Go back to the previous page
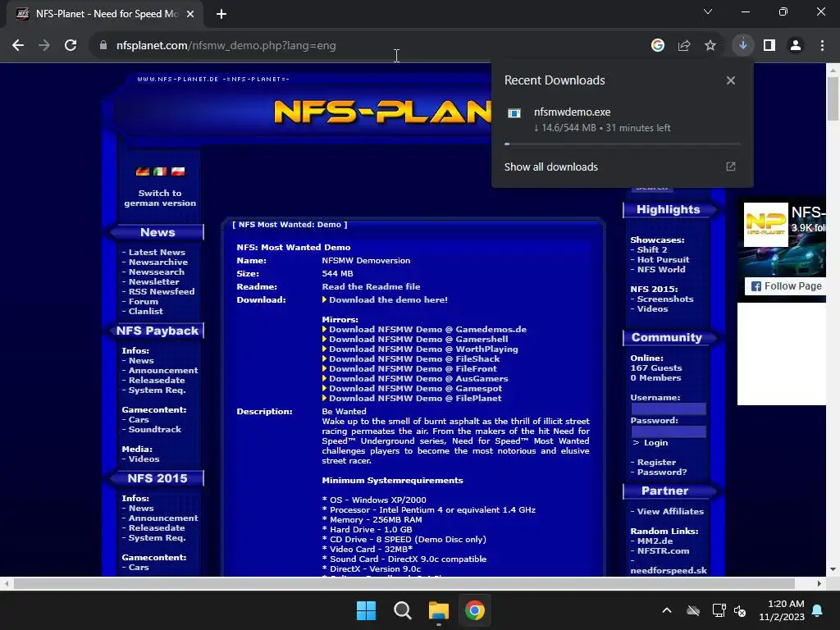The width and height of the screenshot is (840, 630). click(18, 46)
